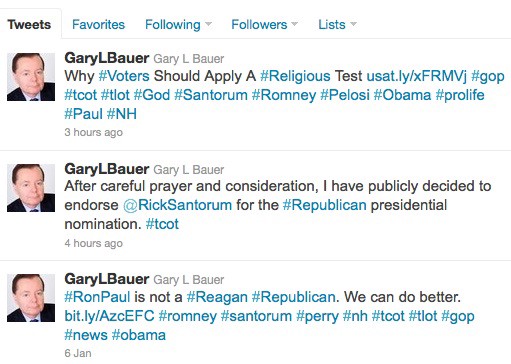The height and width of the screenshot is (364, 511).
Task: Expand the Following dropdown arrow
Action: pos(208,24)
